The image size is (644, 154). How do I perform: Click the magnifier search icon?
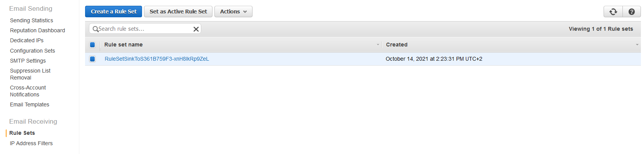pyautogui.click(x=95, y=29)
